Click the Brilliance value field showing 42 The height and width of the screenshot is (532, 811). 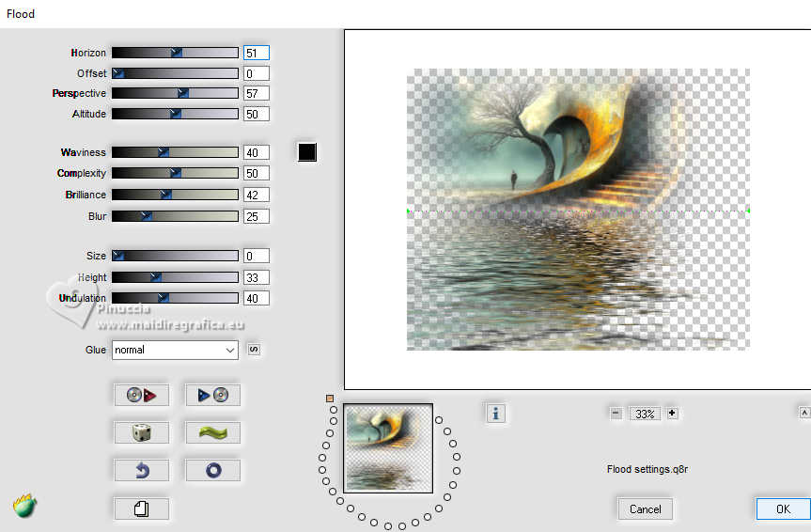(x=256, y=195)
